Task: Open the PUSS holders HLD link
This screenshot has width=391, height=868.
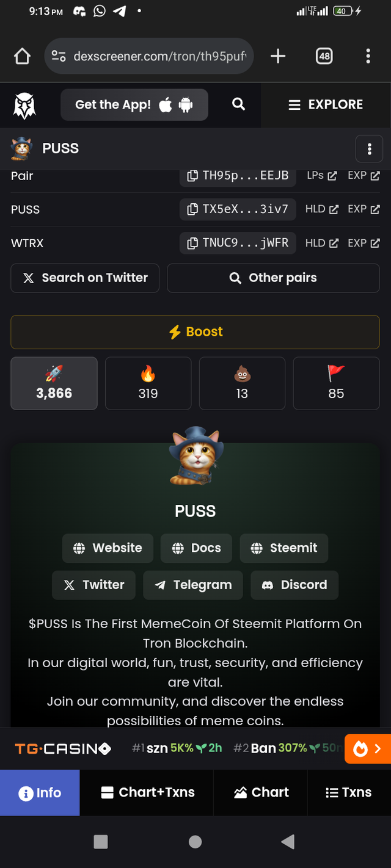Action: pos(322,209)
